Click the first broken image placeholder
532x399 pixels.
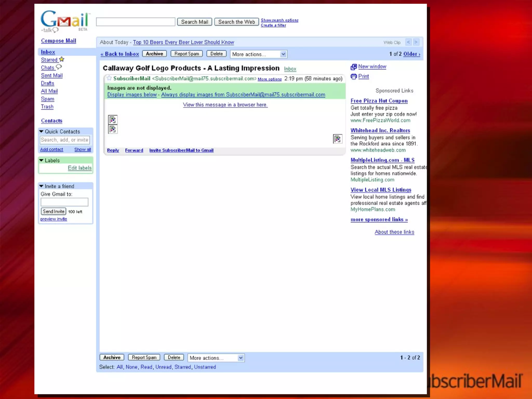coord(113,120)
